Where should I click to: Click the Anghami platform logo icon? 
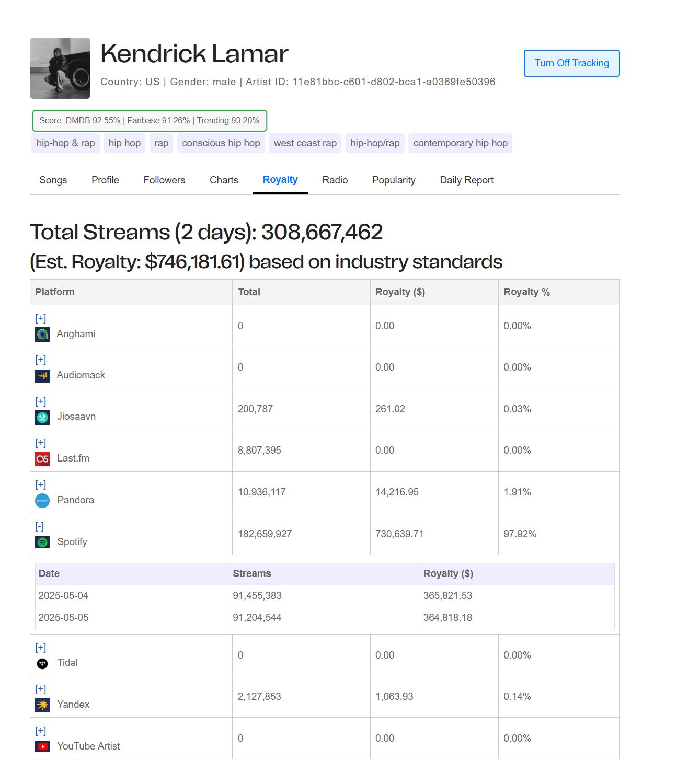(x=42, y=334)
